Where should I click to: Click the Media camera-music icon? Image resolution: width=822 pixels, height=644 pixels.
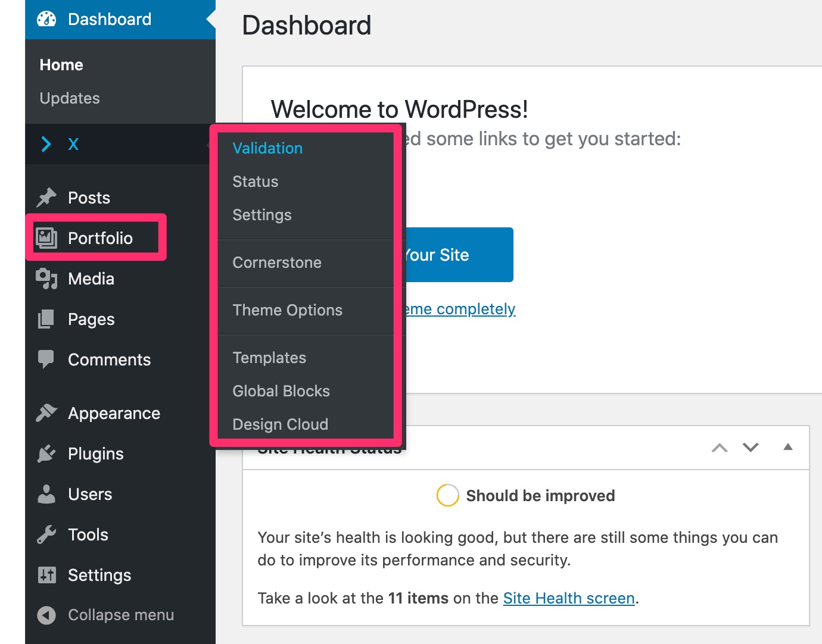point(46,279)
